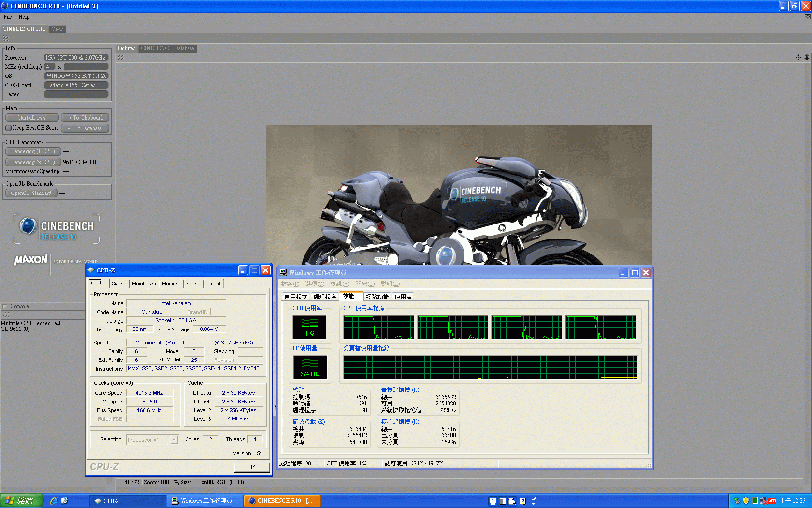Click the OK button in CPU-Z

coord(252,467)
